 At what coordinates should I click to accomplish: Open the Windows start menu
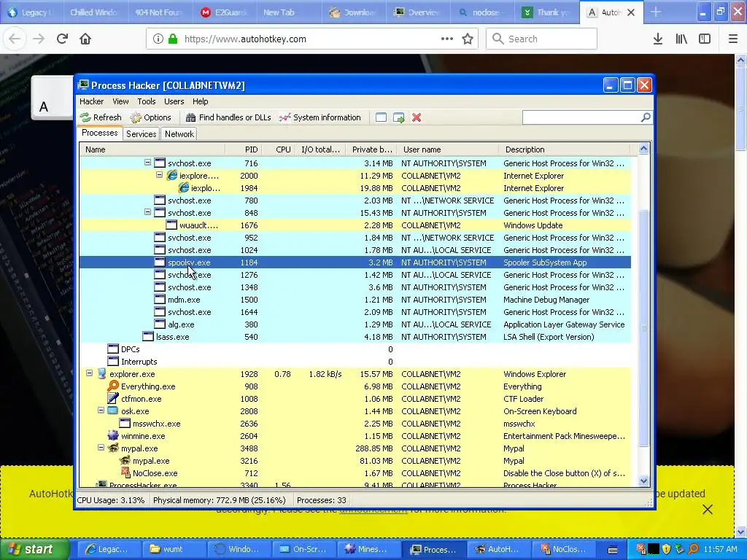tap(34, 549)
